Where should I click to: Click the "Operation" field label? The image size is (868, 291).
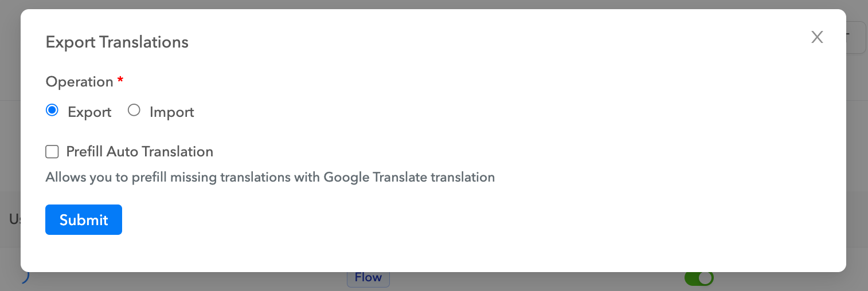pos(79,82)
